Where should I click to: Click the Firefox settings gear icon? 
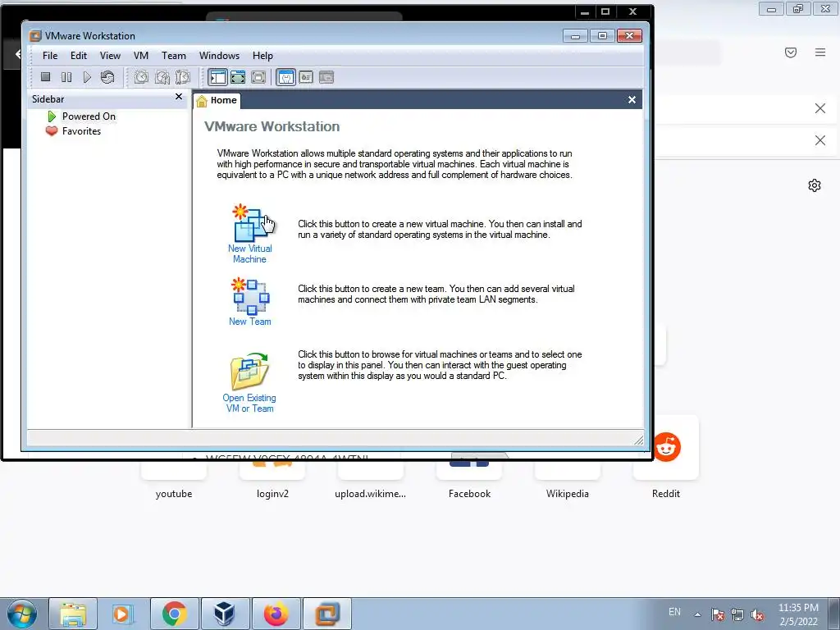pos(815,185)
